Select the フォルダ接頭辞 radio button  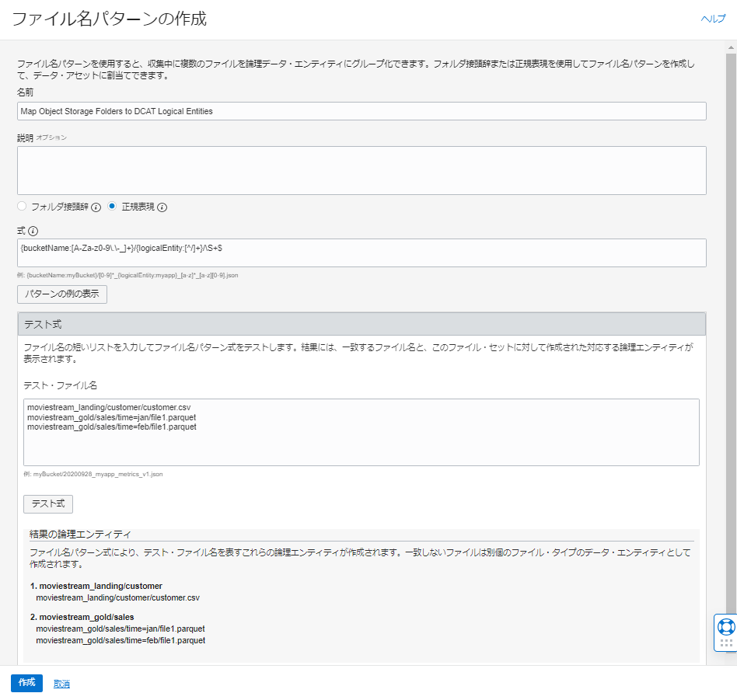23,207
